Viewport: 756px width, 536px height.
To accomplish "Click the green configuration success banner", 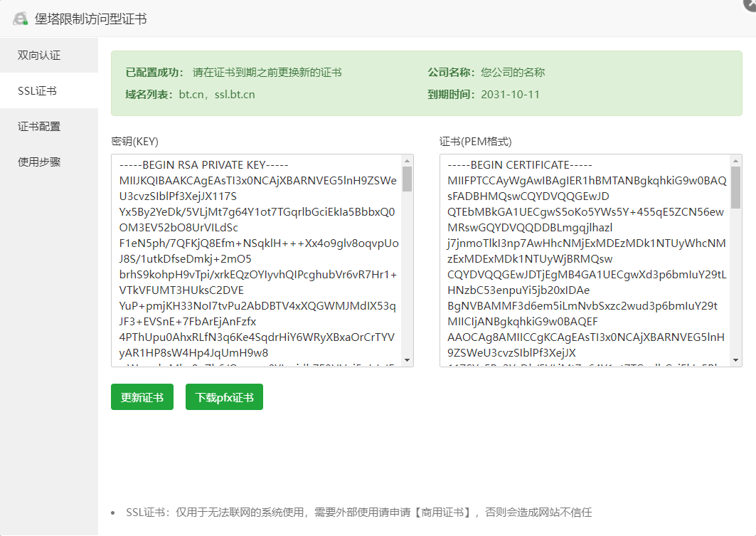I will point(427,82).
